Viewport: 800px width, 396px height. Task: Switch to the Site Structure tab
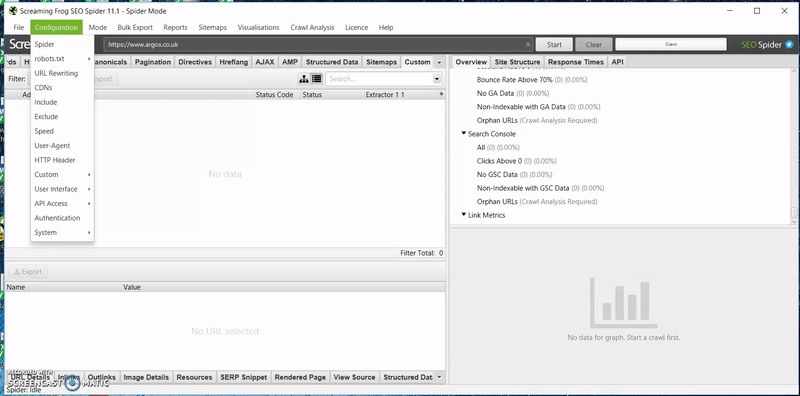click(x=517, y=62)
